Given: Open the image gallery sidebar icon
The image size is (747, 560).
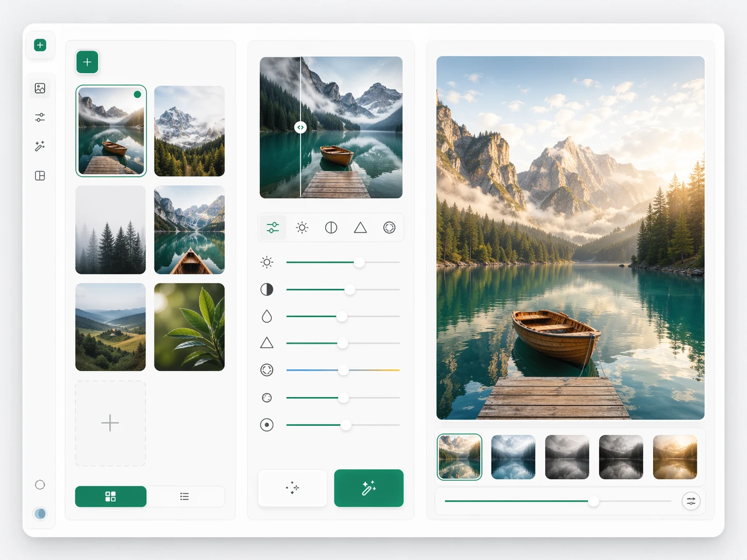Looking at the screenshot, I should click(x=40, y=88).
